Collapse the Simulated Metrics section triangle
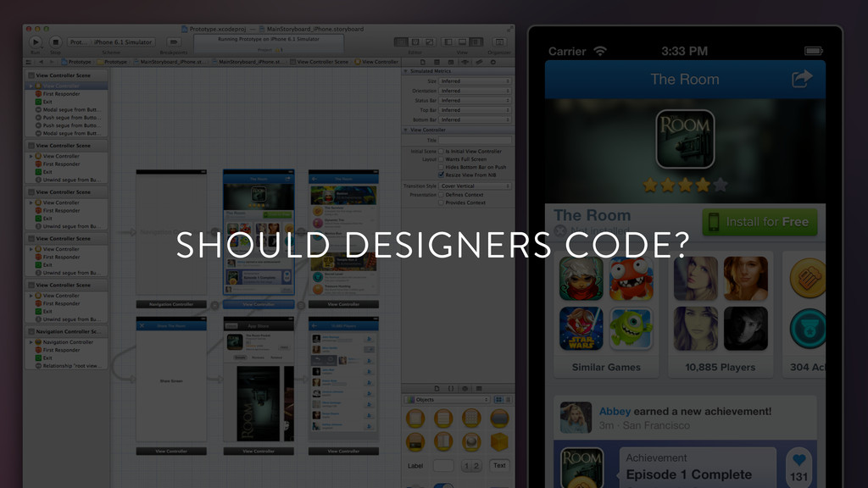 coord(405,71)
